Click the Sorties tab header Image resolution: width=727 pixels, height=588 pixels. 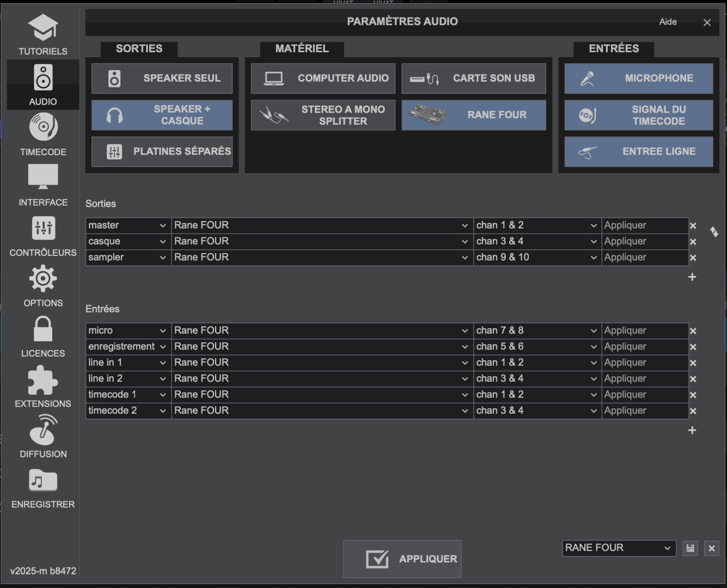139,49
